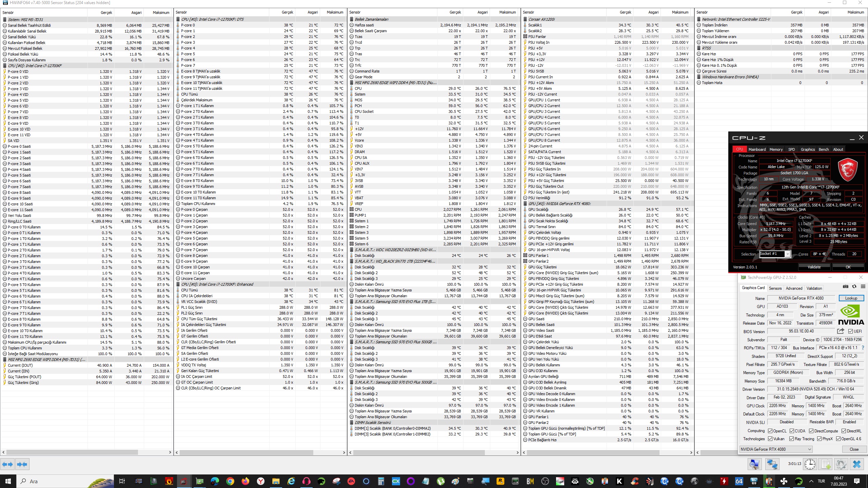Show hidden system tray icons chevron
This screenshot has height=488, width=868.
click(x=811, y=481)
